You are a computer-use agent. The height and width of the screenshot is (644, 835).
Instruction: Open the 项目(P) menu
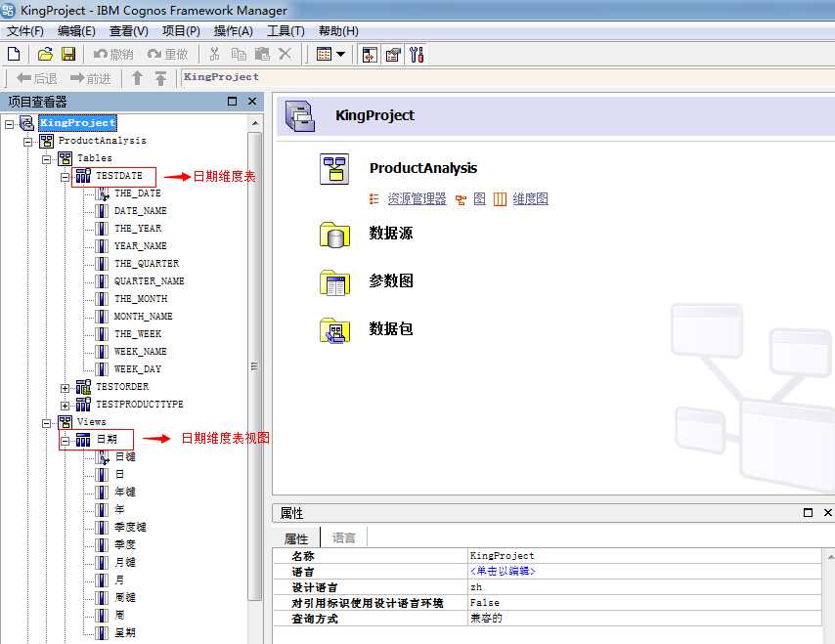(181, 31)
